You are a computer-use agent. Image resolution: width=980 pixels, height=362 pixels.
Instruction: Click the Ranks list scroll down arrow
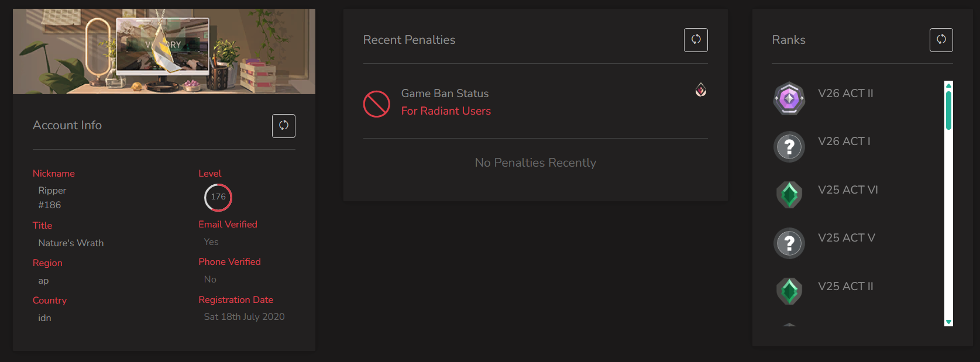click(949, 322)
